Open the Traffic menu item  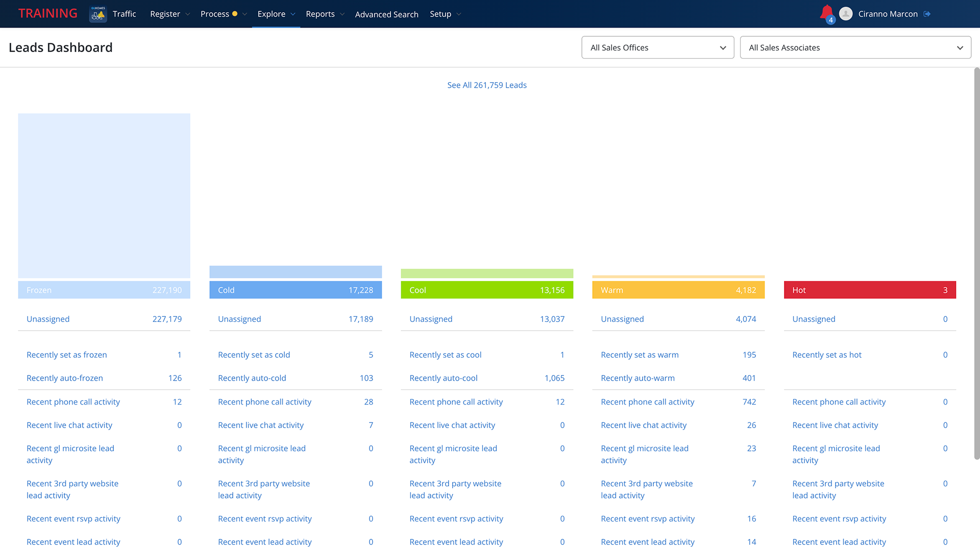tap(125, 14)
